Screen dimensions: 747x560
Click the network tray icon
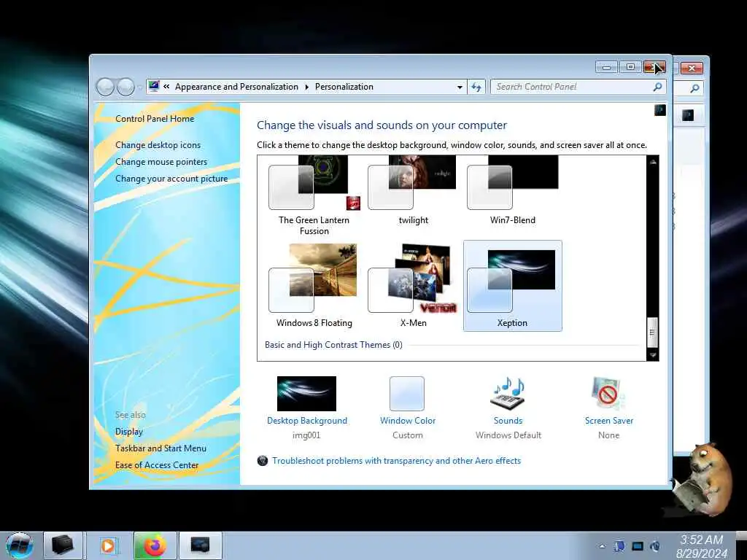(x=638, y=546)
